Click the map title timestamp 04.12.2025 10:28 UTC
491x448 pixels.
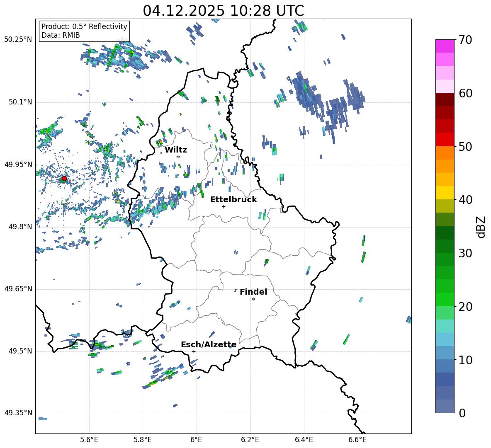point(223,11)
